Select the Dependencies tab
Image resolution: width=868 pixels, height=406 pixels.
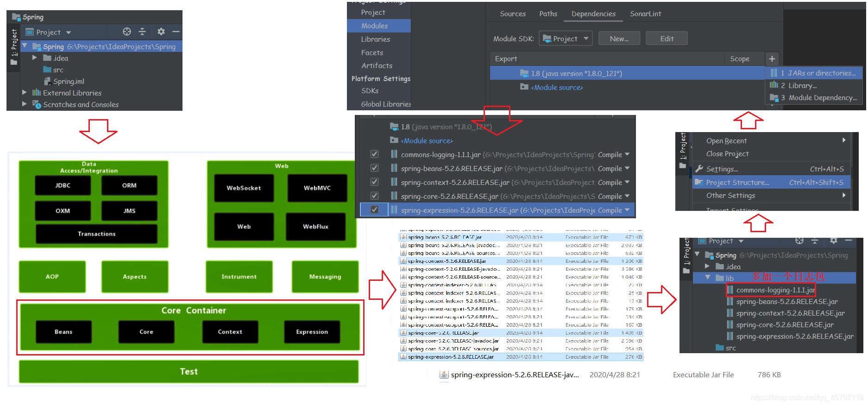tap(593, 14)
